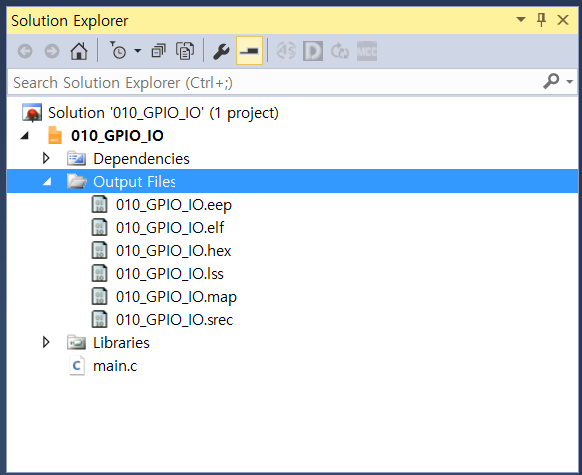Screen dimensions: 582x475
Task: Go to Home view in Solution Explorer
Action: click(x=79, y=51)
